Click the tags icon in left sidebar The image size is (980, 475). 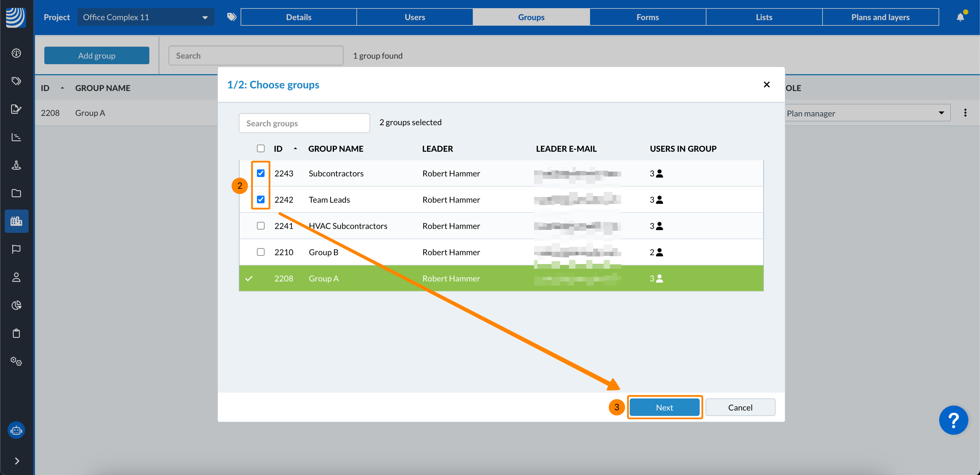[16, 81]
